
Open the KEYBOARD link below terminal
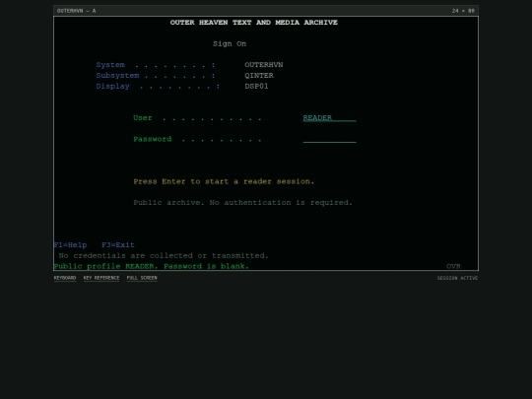pyautogui.click(x=65, y=278)
